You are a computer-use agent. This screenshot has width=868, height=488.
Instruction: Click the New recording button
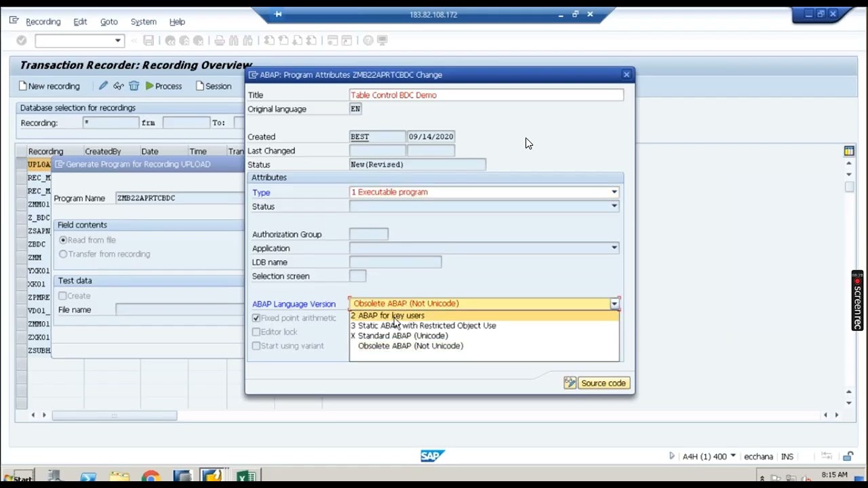pyautogui.click(x=50, y=86)
